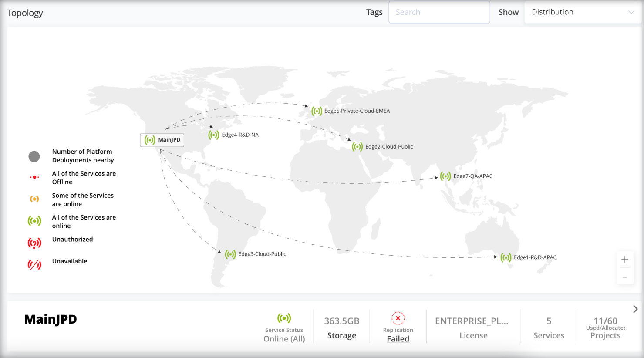Select the Unavailable legend icon

34,264
